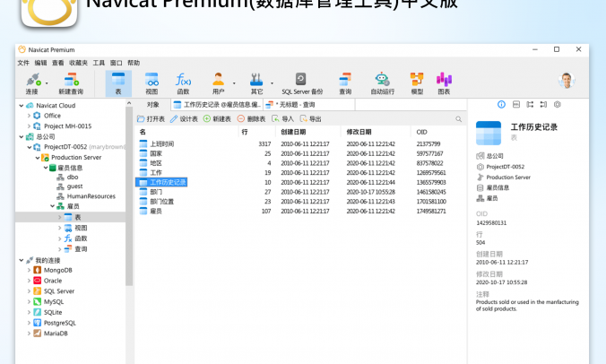Screen dimensions: 606x364
Task: Open the 查看 menu
Action: pyautogui.click(x=58, y=63)
